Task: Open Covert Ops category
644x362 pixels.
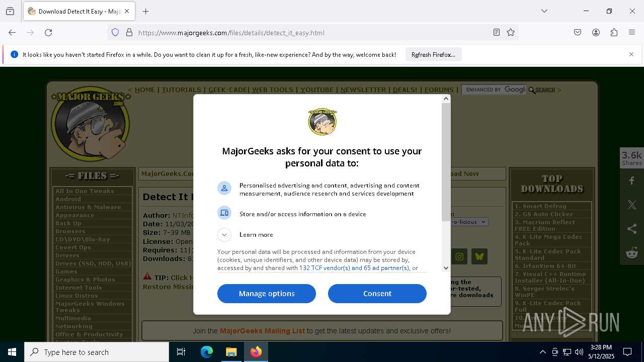Action: (x=73, y=247)
